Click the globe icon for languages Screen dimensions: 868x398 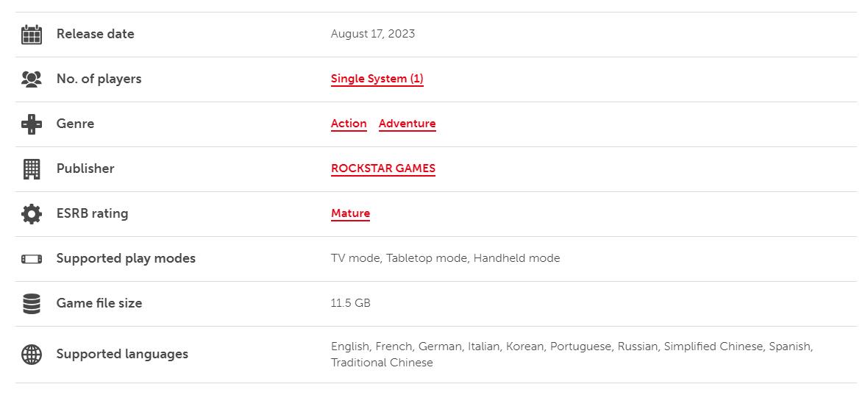pos(32,355)
